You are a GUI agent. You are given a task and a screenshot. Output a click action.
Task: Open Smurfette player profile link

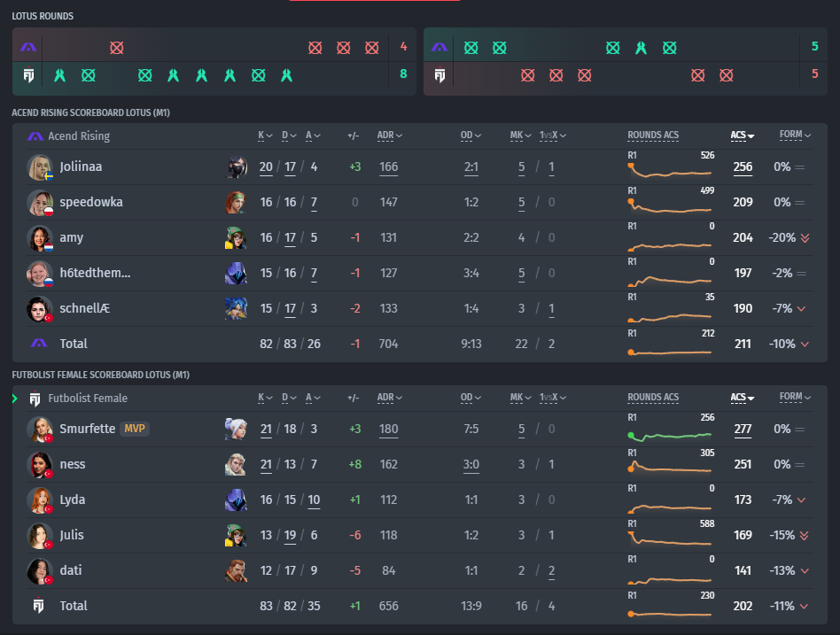(88, 429)
